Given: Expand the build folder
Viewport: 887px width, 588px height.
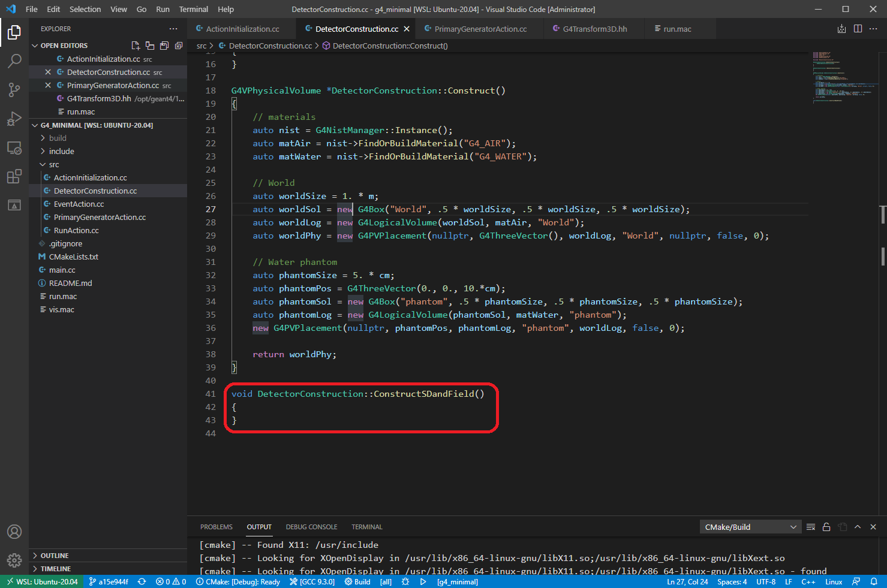Looking at the screenshot, I should tap(58, 138).
